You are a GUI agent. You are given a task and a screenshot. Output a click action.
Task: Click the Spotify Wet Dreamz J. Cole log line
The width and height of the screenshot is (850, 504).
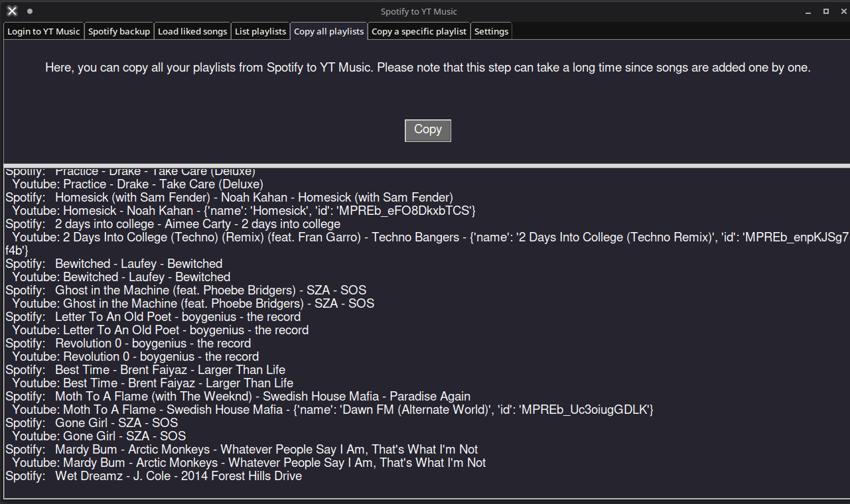coord(154,476)
